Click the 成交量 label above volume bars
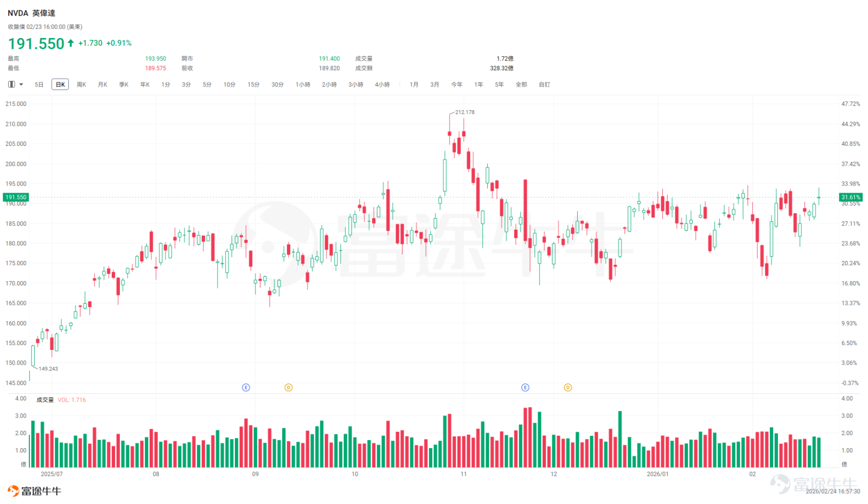 45,400
